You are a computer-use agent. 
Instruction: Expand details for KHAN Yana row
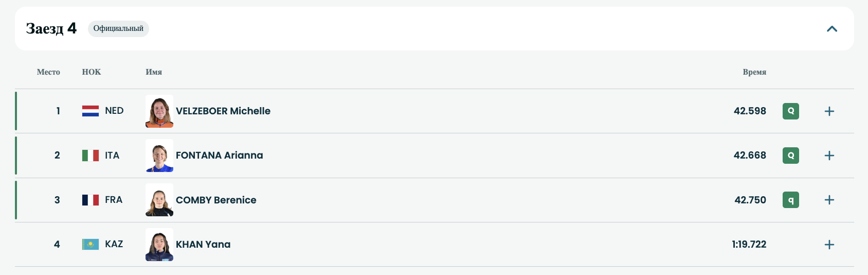pos(829,245)
